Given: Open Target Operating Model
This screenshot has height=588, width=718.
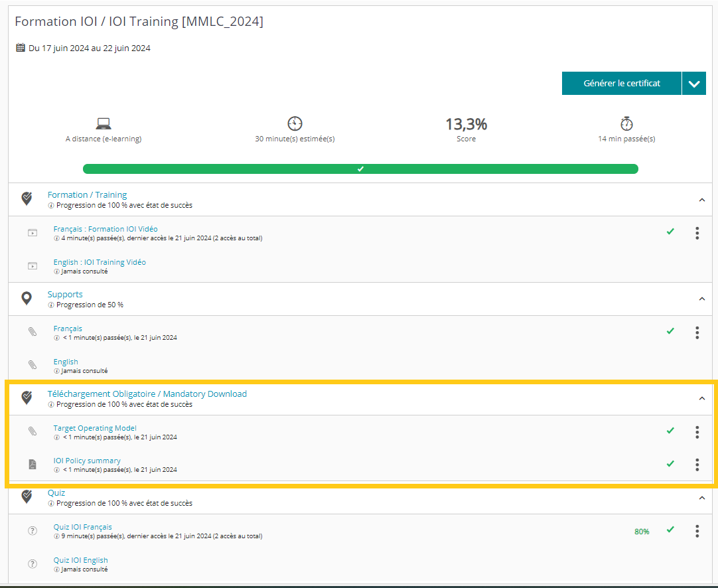Looking at the screenshot, I should pyautogui.click(x=95, y=428).
